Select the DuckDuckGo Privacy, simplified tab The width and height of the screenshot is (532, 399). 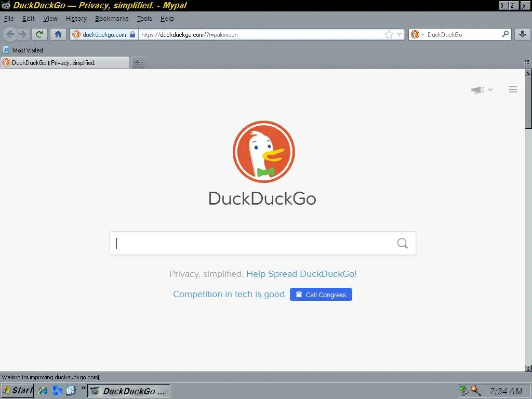(x=65, y=63)
